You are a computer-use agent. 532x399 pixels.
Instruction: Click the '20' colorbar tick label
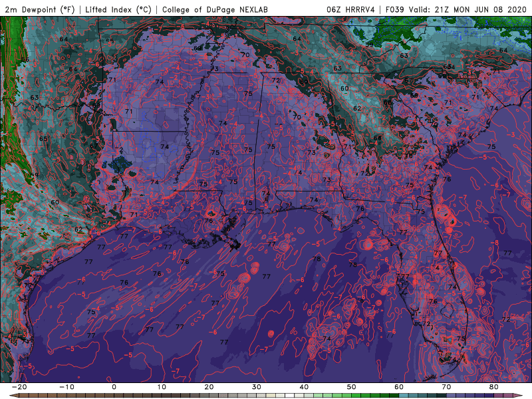pyautogui.click(x=209, y=387)
